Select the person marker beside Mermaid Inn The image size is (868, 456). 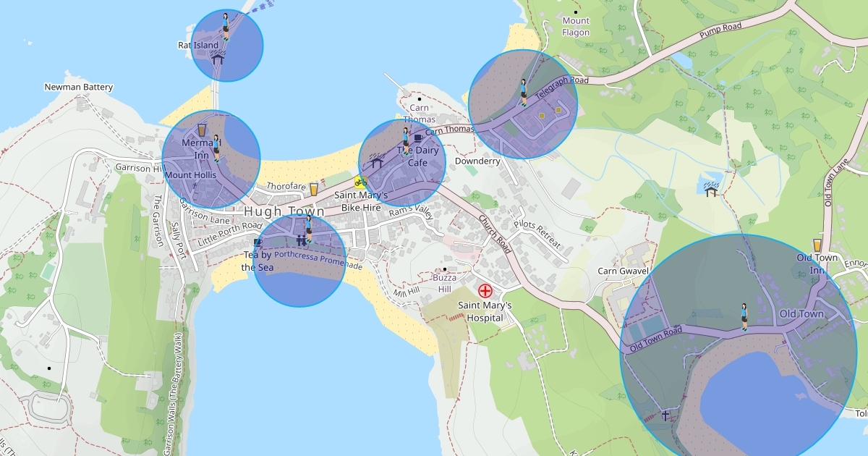[x=216, y=148]
